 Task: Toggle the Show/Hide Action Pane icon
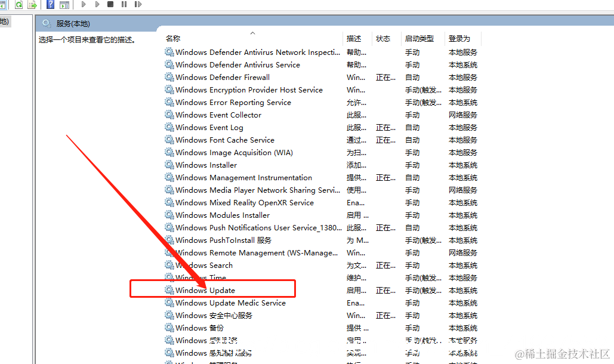(64, 4)
